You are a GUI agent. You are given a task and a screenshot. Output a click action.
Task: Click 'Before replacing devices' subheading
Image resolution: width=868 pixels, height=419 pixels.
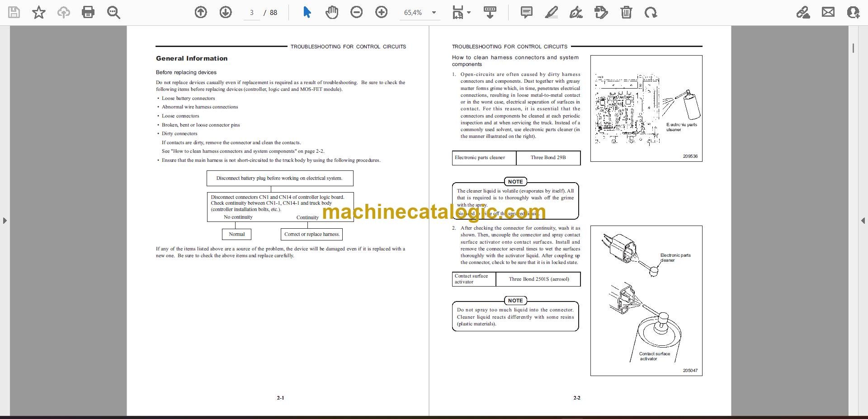tap(186, 72)
